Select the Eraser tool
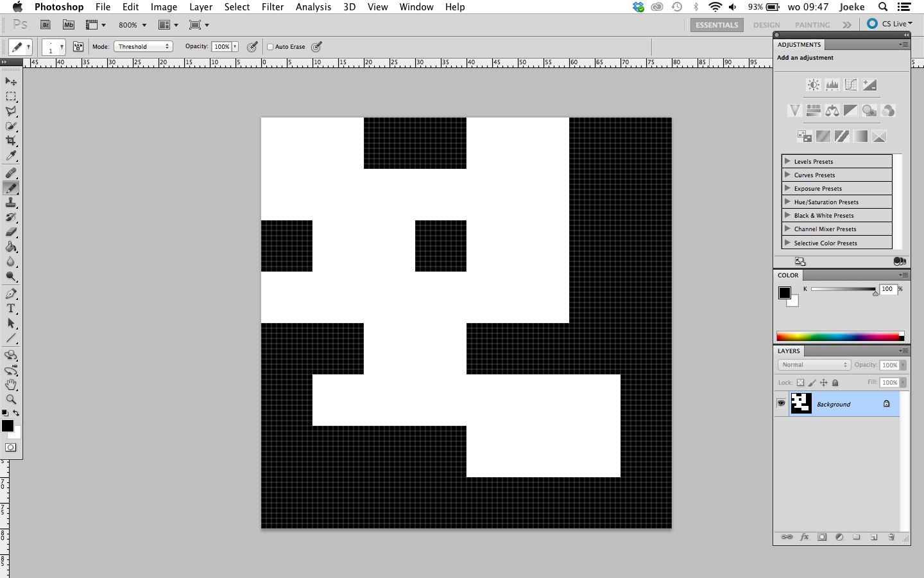The height and width of the screenshot is (578, 924). pos(11,232)
